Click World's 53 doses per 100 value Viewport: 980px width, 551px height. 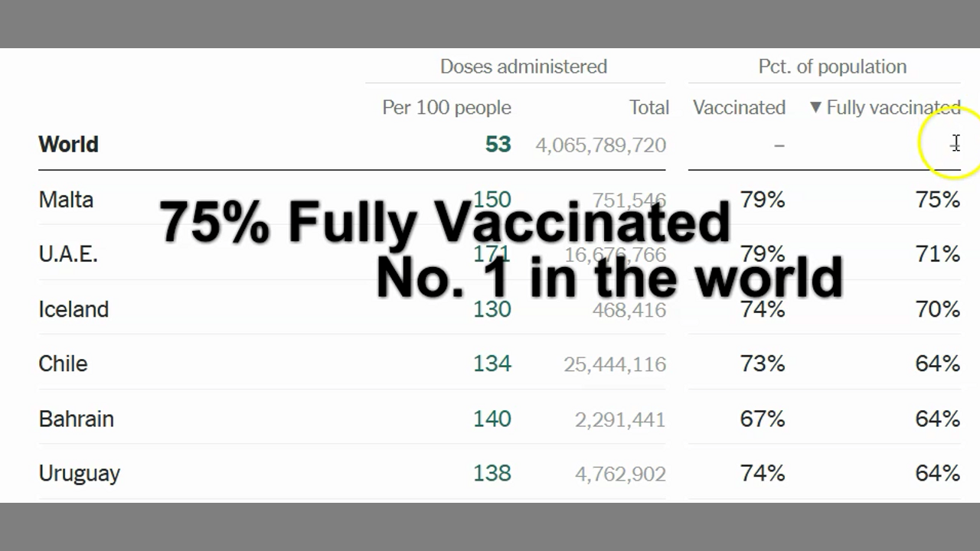pos(498,145)
